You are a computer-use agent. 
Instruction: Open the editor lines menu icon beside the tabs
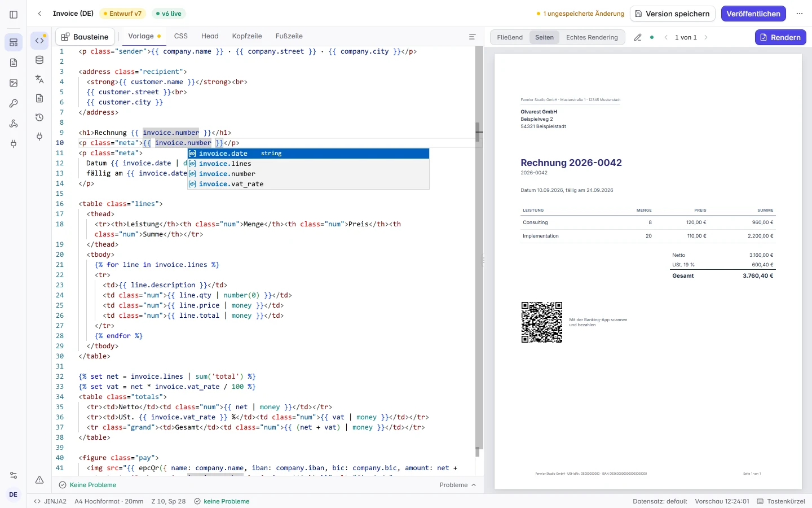473,37
